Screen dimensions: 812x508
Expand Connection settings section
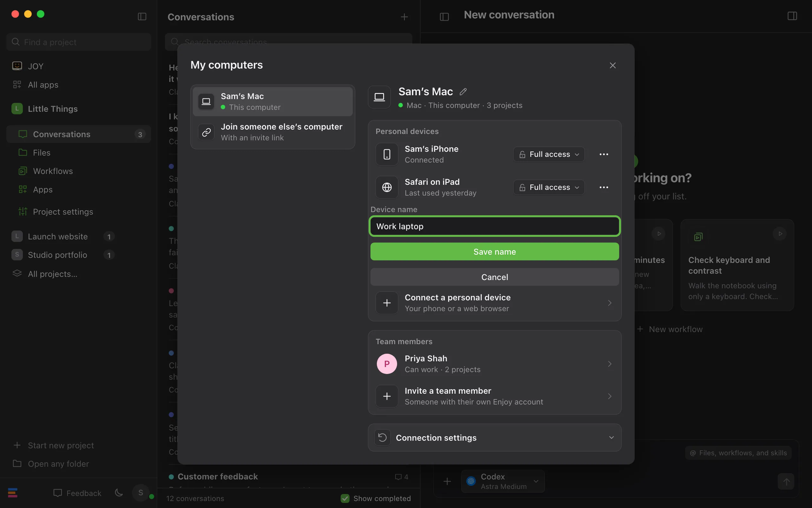tap(494, 438)
